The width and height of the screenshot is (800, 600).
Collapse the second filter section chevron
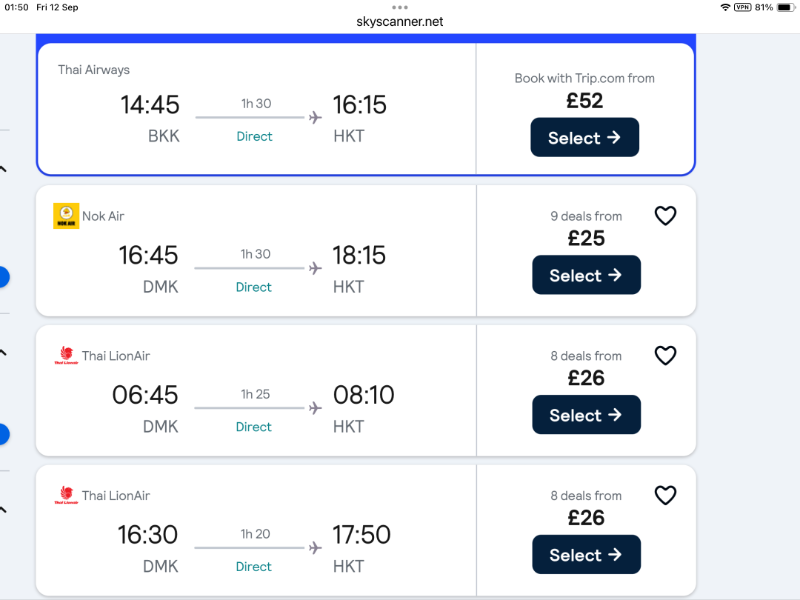(x=3, y=353)
